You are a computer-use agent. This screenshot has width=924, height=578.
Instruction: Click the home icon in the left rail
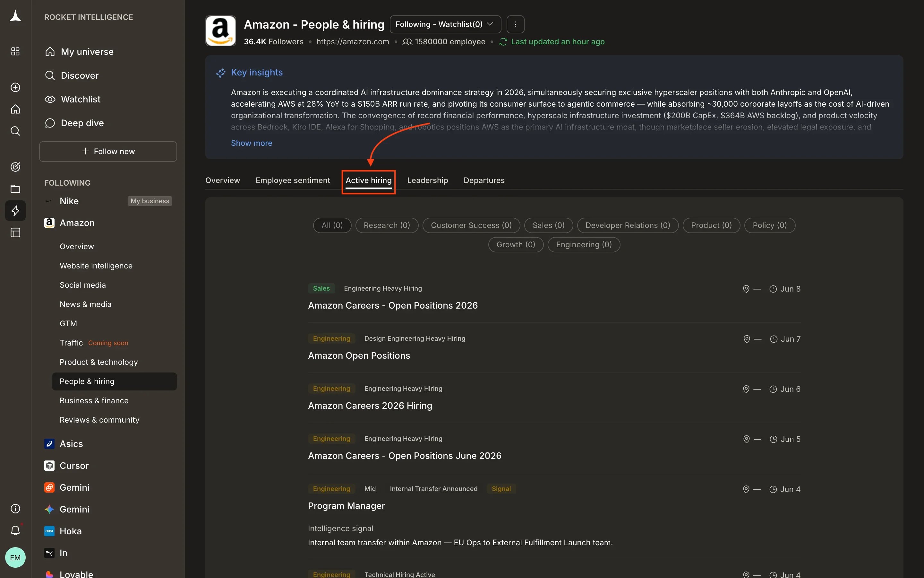click(x=15, y=109)
